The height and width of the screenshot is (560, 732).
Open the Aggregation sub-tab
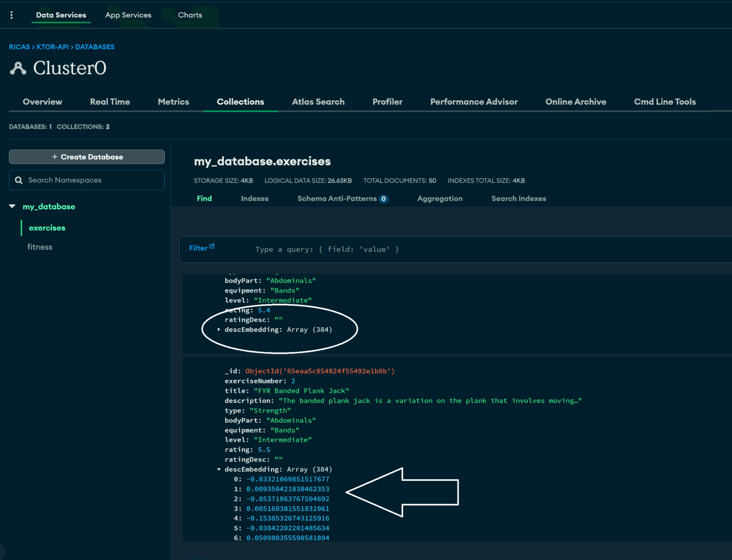(439, 198)
